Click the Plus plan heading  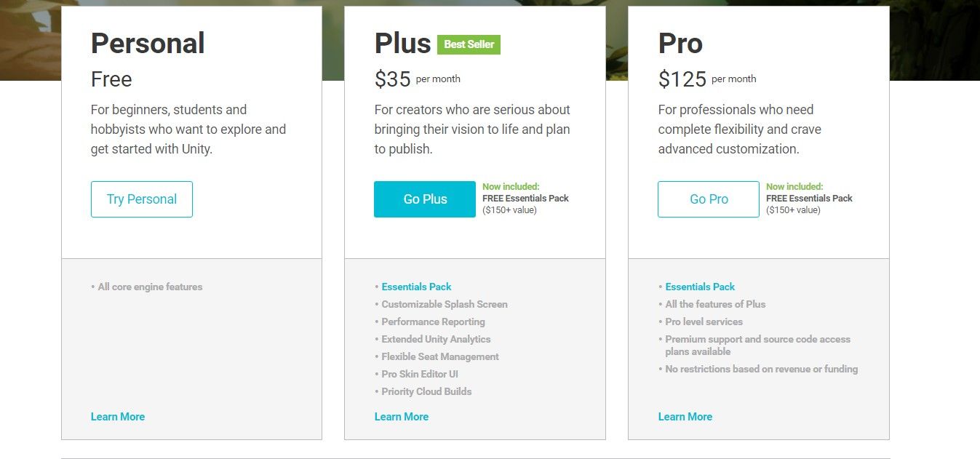403,44
